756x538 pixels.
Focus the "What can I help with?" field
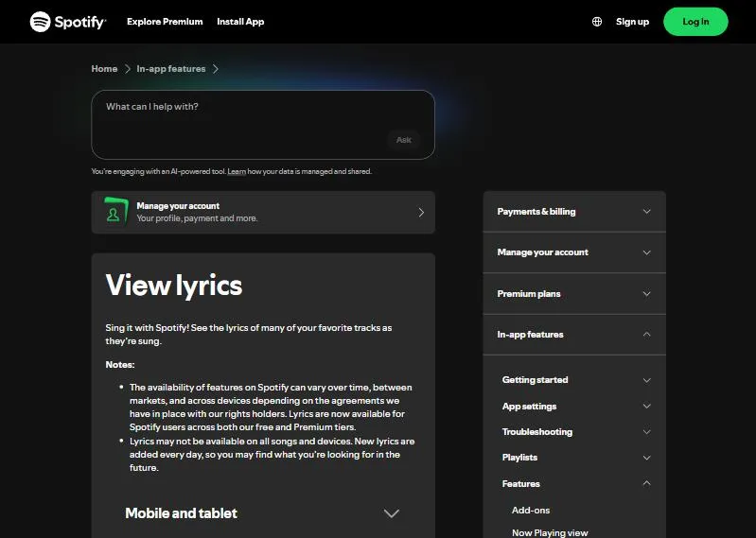click(x=263, y=125)
